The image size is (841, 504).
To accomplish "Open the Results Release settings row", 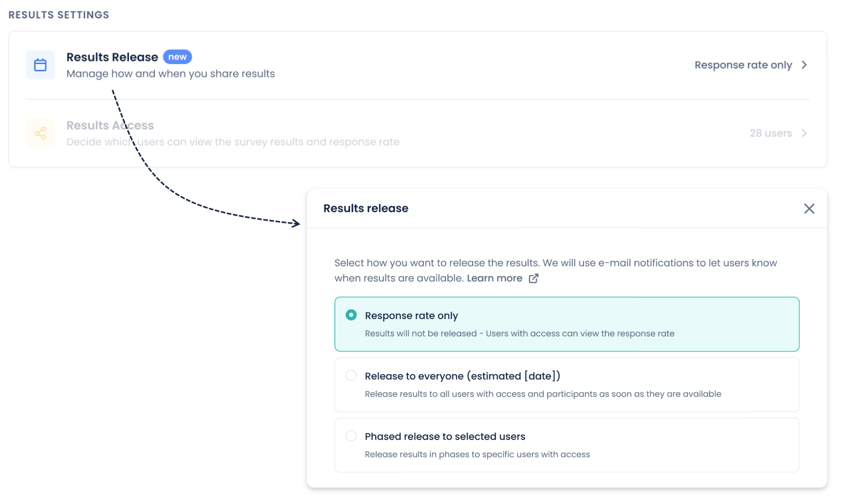I will click(360, 65).
